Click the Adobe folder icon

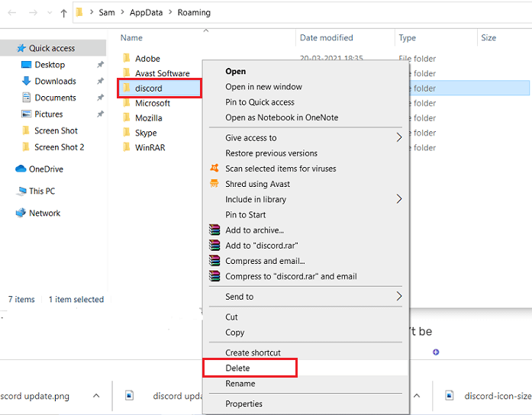(127, 58)
